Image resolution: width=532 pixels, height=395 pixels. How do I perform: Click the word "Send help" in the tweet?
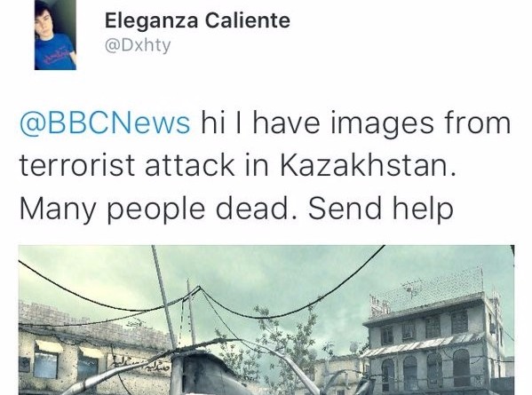click(381, 209)
